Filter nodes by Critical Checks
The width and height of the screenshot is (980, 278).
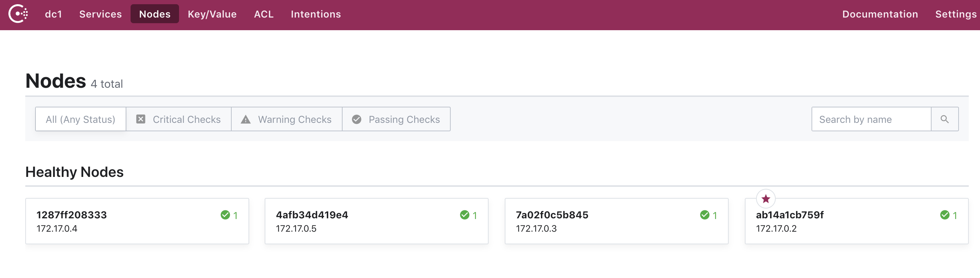(x=178, y=119)
